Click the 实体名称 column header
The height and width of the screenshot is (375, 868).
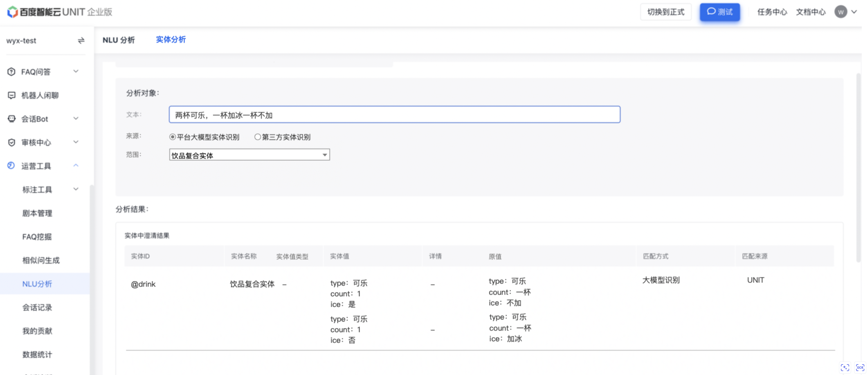(244, 256)
